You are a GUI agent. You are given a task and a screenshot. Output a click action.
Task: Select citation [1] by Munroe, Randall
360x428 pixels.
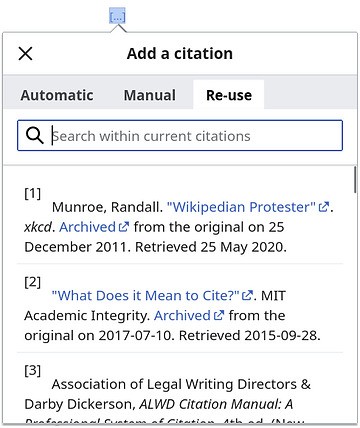(180, 220)
